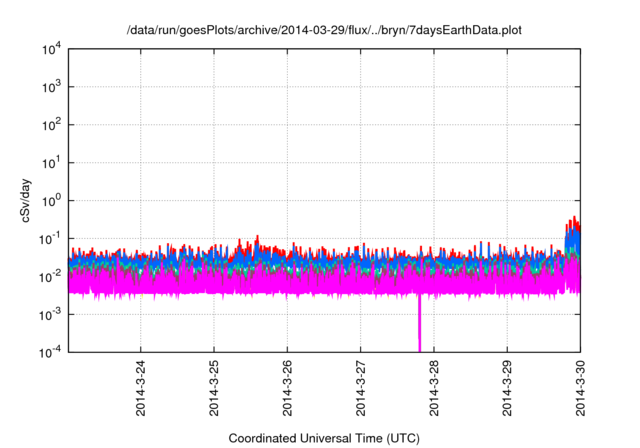Click the 2014-3-28 date label
Screen dimensions: 640x448
point(434,388)
